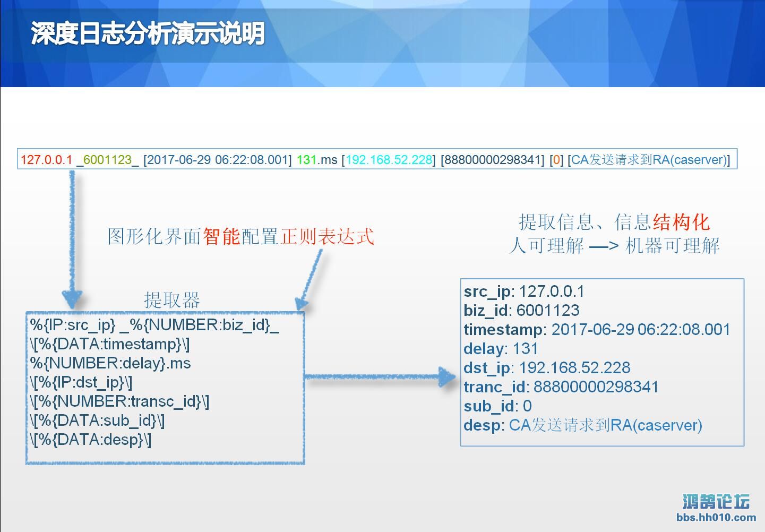Click _6001123_ in the log line
This screenshot has width=765, height=532.
(108, 160)
